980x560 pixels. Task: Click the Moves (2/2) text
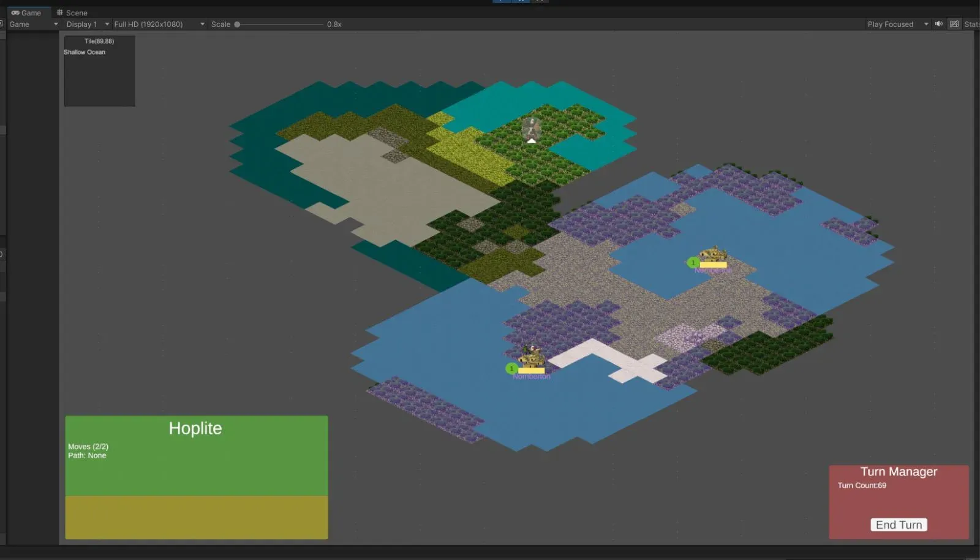[88, 447]
